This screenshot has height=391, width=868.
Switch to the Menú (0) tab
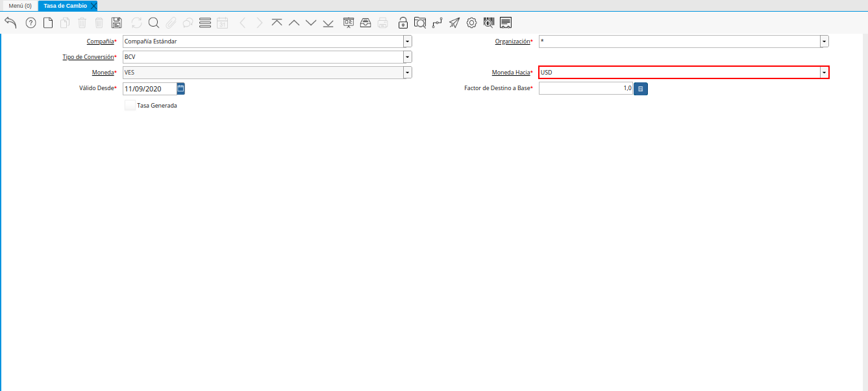20,5
